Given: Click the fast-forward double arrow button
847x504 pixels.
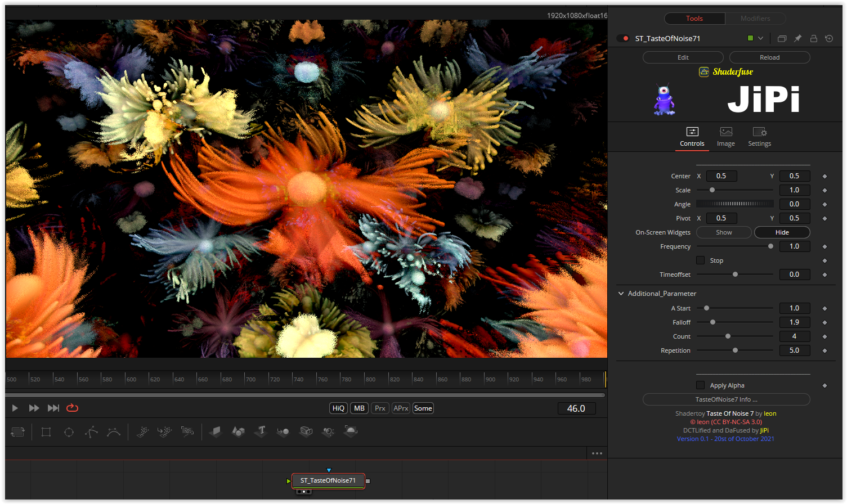Looking at the screenshot, I should pyautogui.click(x=34, y=408).
